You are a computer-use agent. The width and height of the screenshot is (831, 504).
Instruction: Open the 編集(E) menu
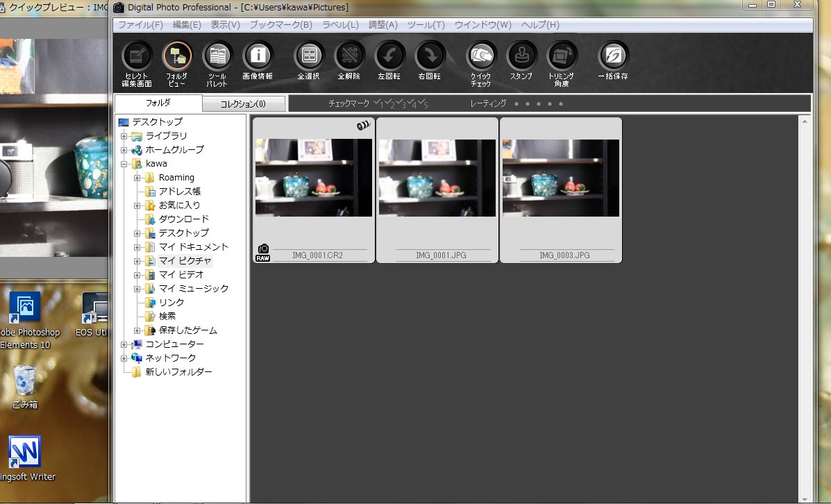(x=187, y=25)
